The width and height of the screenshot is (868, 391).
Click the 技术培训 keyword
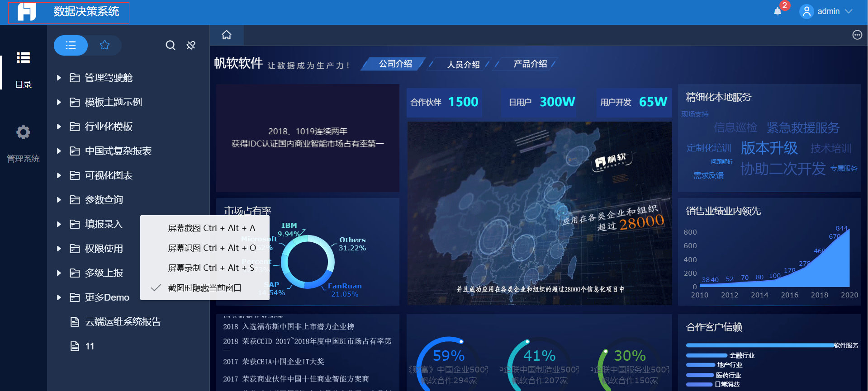(x=831, y=149)
